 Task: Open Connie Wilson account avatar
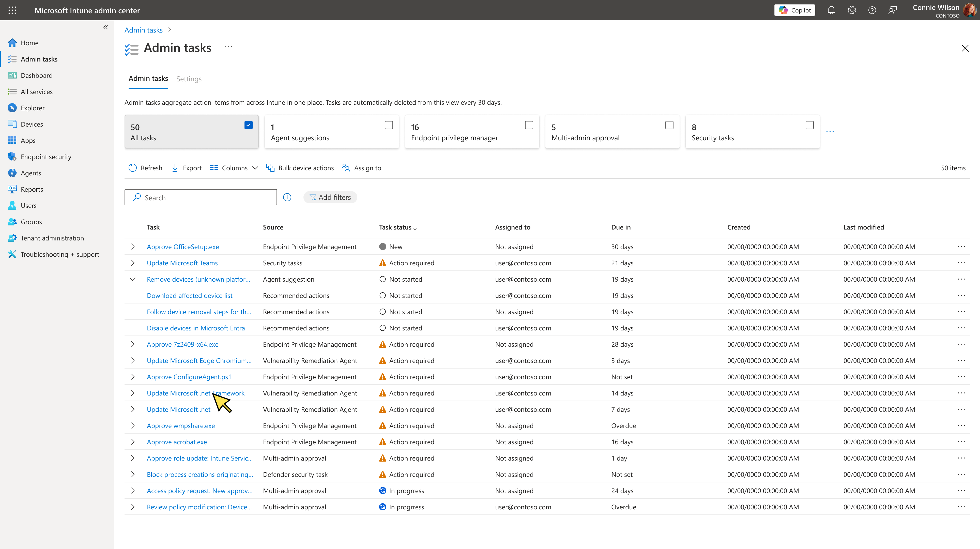970,10
